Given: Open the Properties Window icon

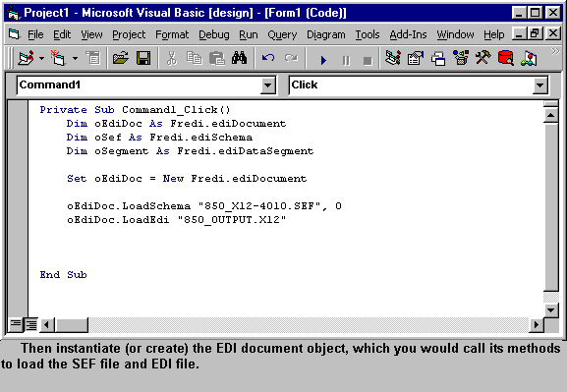Looking at the screenshot, I should click(x=416, y=58).
